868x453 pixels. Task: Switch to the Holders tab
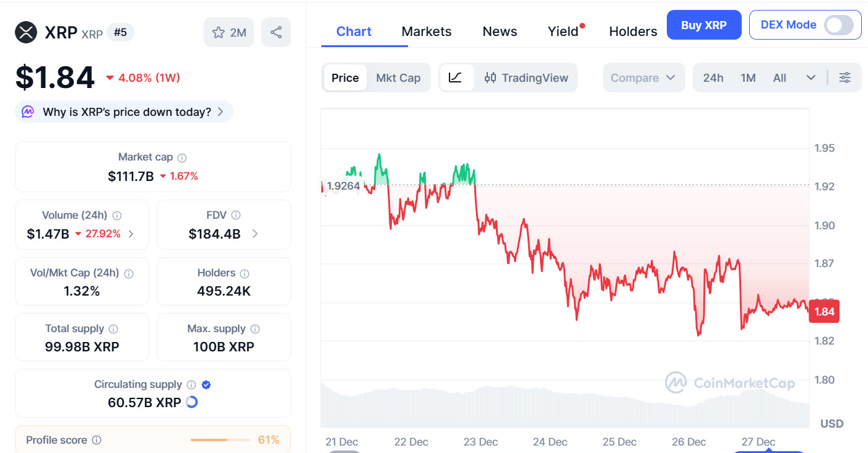coord(633,32)
